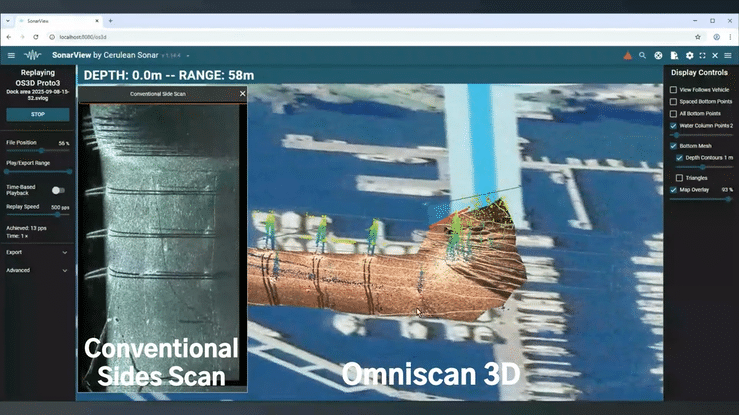This screenshot has height=415, width=739.
Task: Open the settings gear in app toolbar
Action: 689,56
